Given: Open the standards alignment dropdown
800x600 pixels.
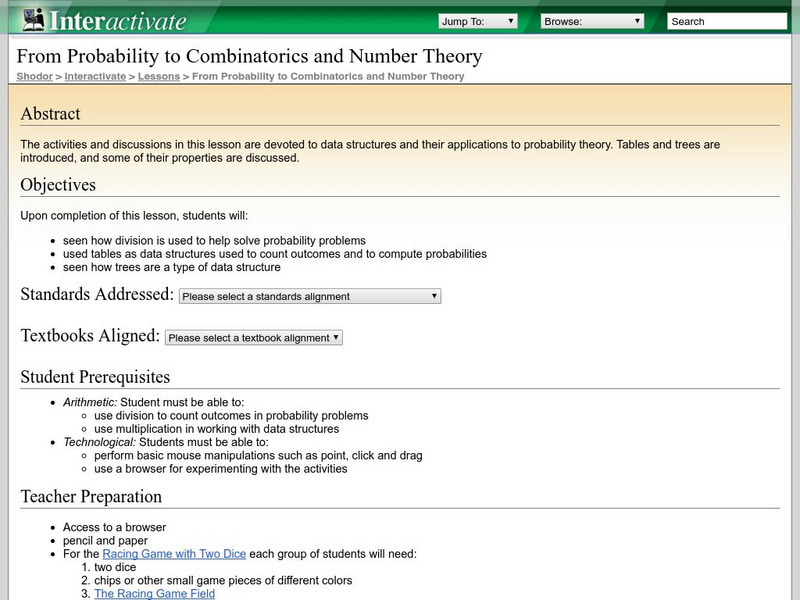Looking at the screenshot, I should coord(309,296).
